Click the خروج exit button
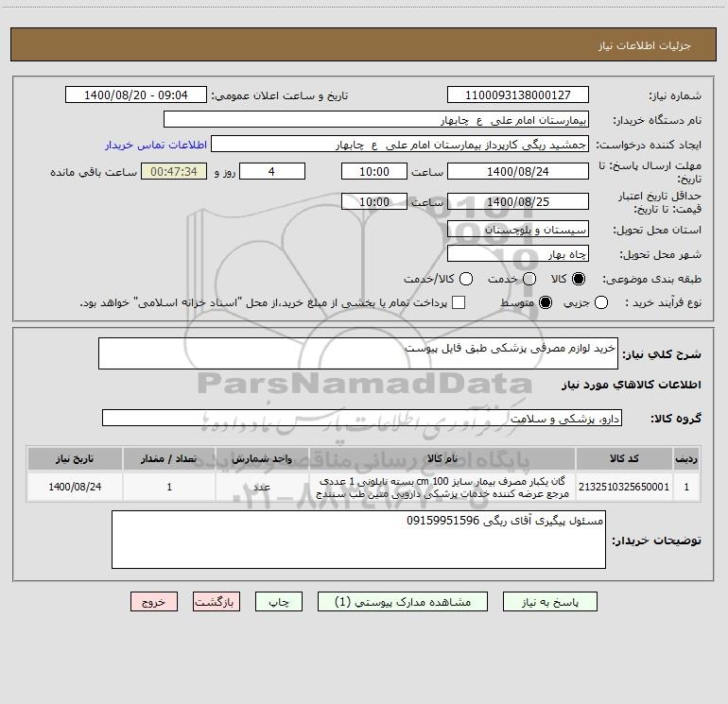This screenshot has width=728, height=704. coord(154,602)
